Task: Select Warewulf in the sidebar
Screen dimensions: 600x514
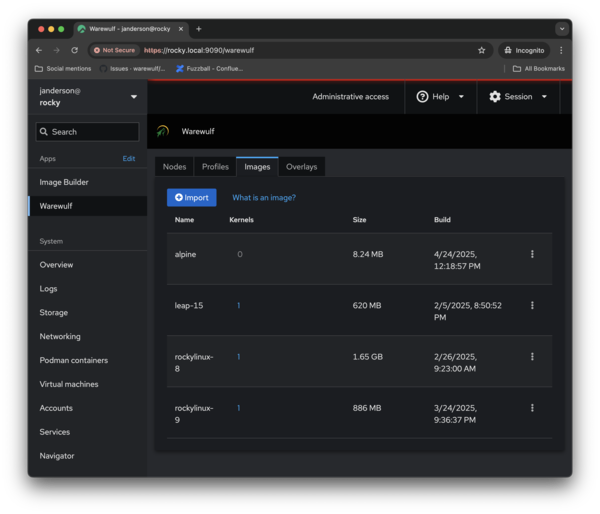Action: 88,206
